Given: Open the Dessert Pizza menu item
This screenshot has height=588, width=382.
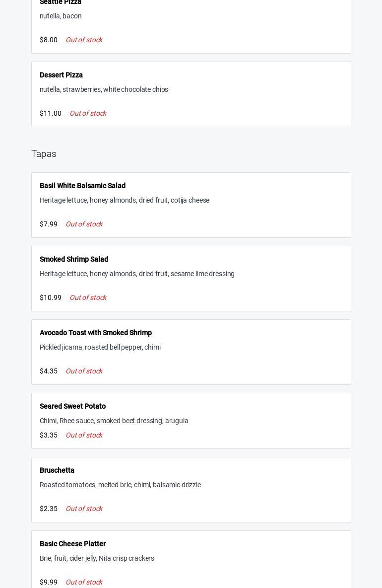Looking at the screenshot, I should [61, 75].
